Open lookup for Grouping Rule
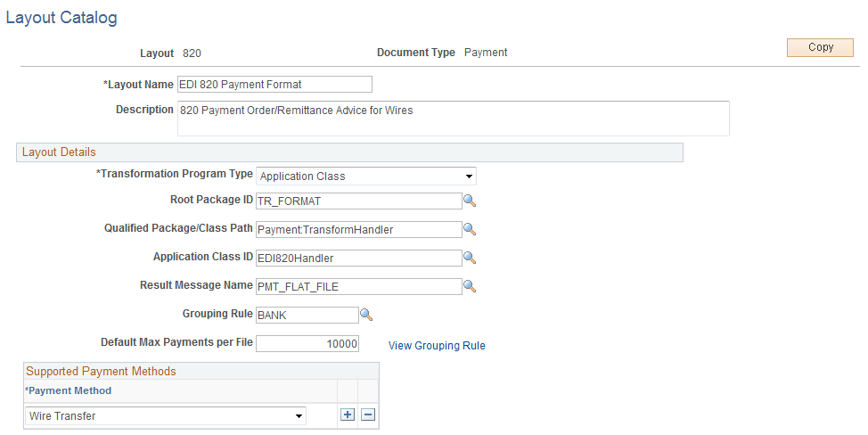The height and width of the screenshot is (435, 868). coord(365,315)
